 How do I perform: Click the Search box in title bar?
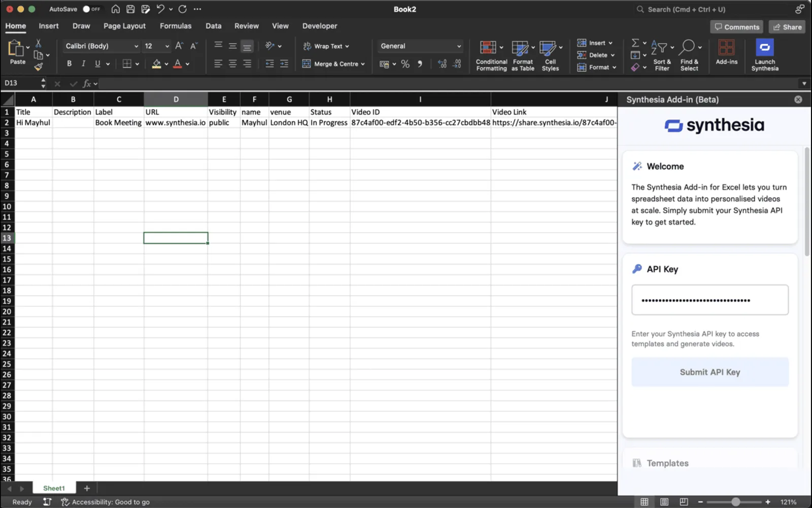click(710, 9)
